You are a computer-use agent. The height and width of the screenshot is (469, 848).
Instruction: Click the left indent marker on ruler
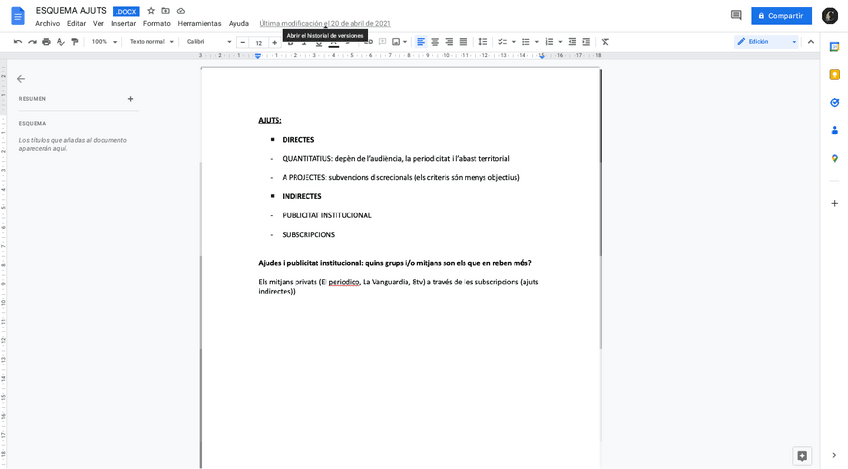(258, 56)
